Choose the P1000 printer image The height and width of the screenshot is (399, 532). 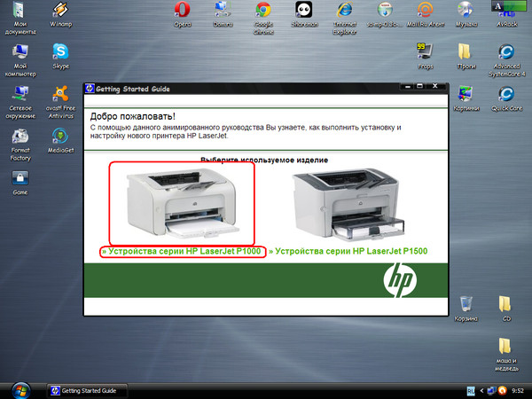click(x=183, y=204)
